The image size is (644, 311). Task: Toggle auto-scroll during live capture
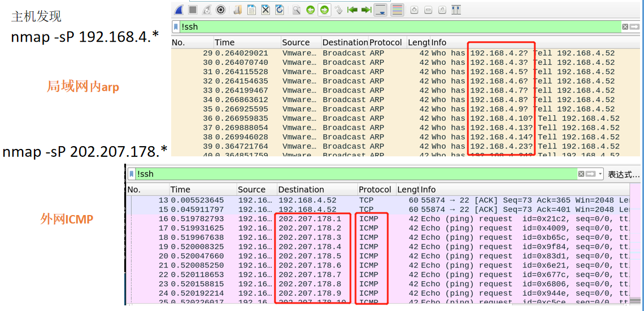click(381, 10)
